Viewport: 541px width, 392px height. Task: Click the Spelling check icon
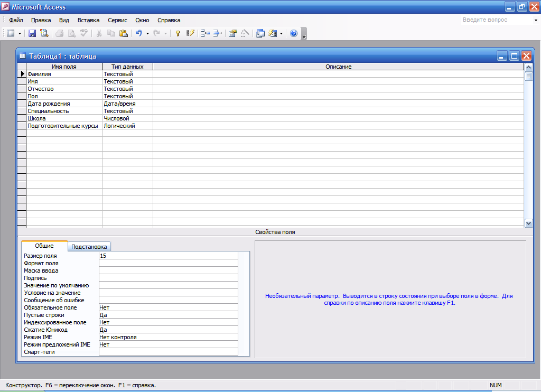click(x=84, y=33)
